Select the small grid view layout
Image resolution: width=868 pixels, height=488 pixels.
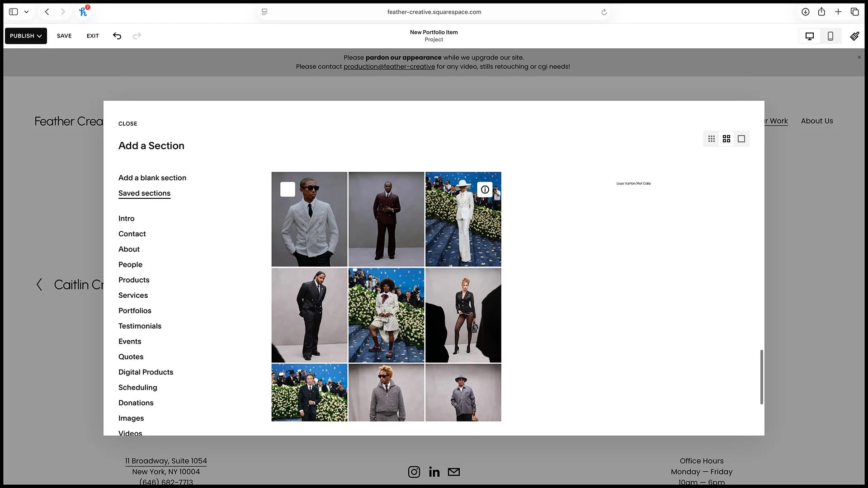click(711, 139)
